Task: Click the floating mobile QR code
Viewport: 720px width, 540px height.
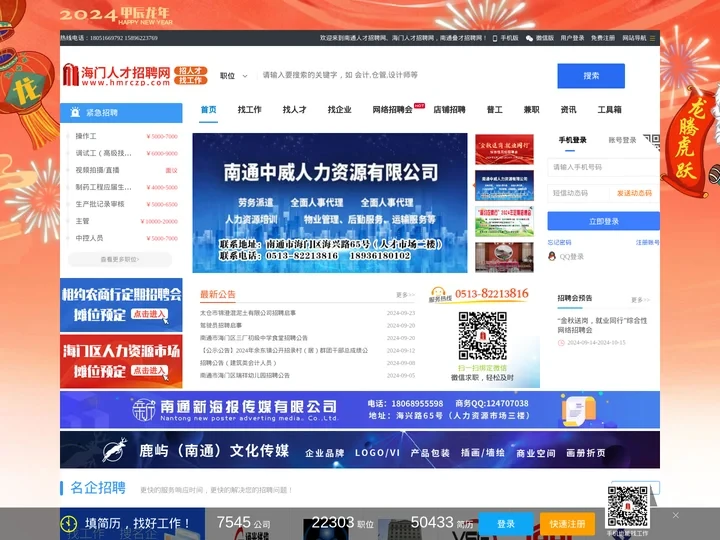Action: (x=627, y=507)
